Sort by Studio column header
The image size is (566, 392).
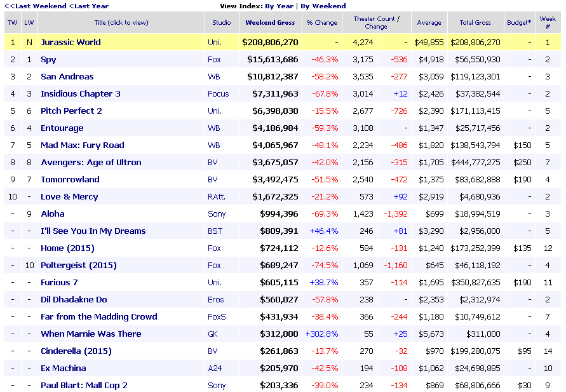222,23
